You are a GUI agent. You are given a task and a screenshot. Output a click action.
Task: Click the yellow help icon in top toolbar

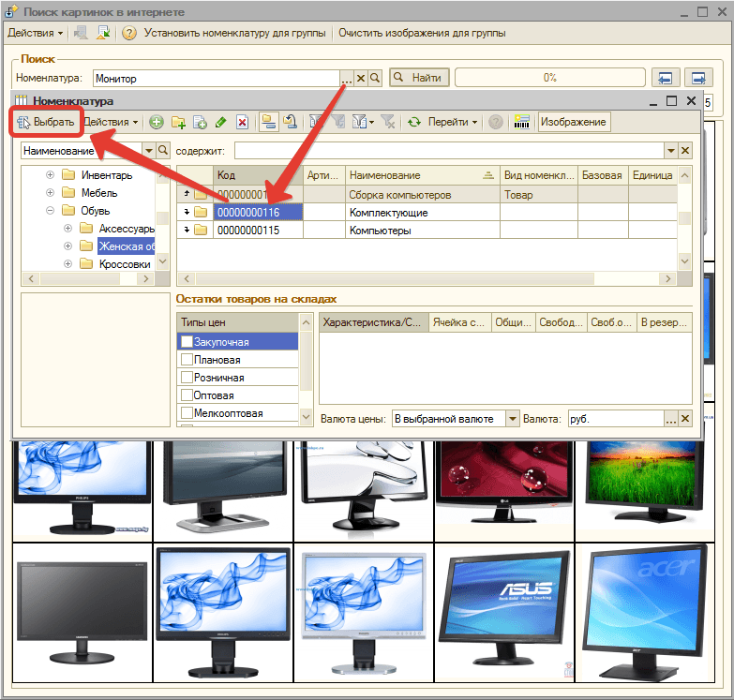coord(129,33)
